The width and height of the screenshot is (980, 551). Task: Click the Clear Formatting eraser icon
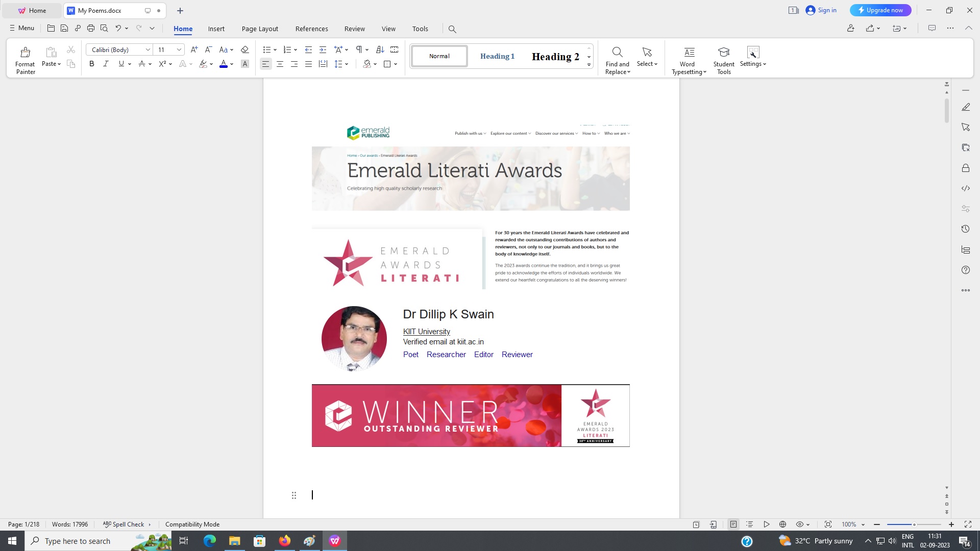[x=244, y=49]
